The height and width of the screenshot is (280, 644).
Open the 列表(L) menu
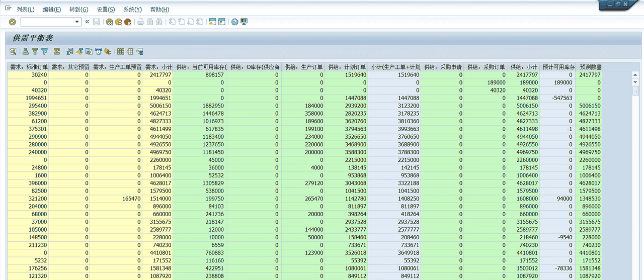pyautogui.click(x=25, y=10)
